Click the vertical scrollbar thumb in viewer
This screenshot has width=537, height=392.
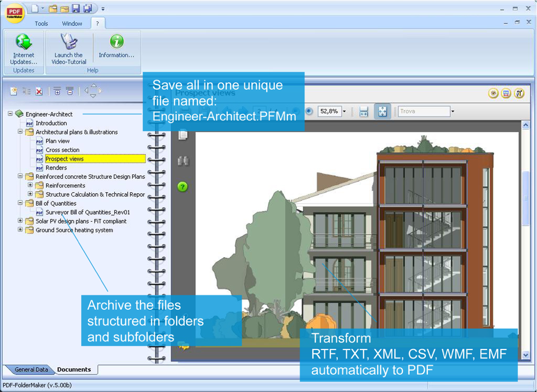click(x=526, y=198)
